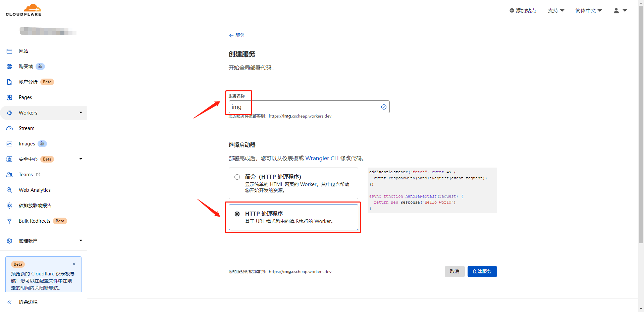Image resolution: width=644 pixels, height=312 pixels.
Task: Select the 简介 (HTTP 处理程序) radio option
Action: point(237,177)
